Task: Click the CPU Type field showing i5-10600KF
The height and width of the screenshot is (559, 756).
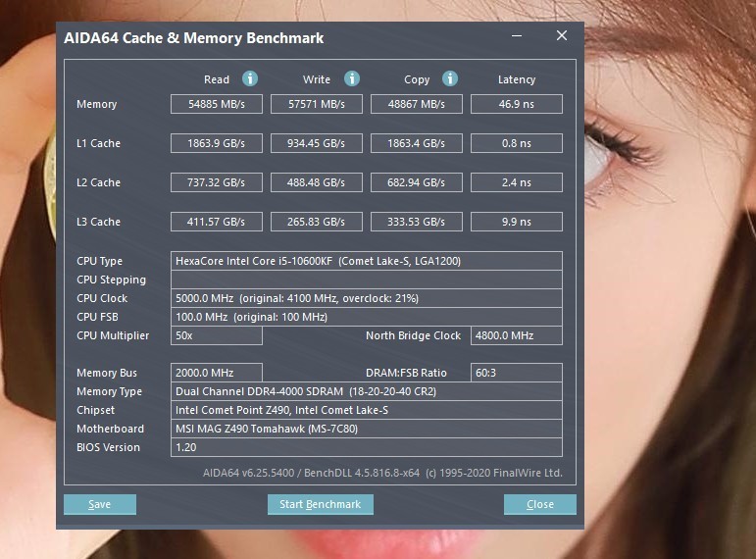Action: 367,261
